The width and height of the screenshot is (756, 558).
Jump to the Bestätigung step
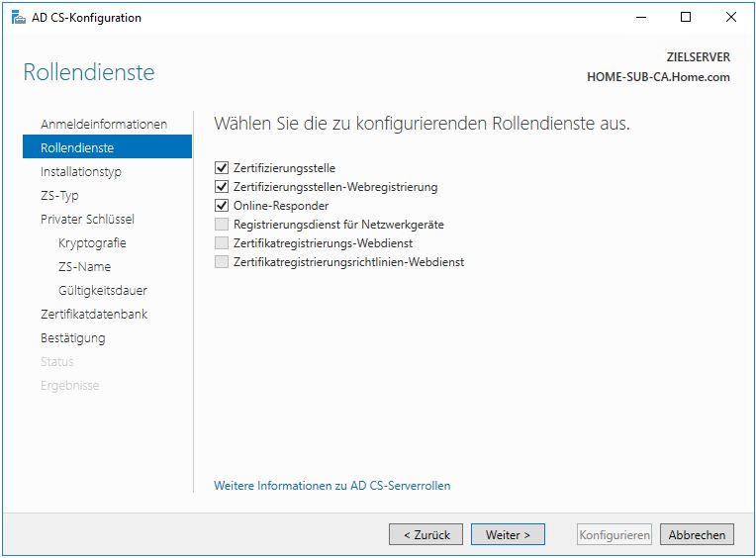(72, 337)
